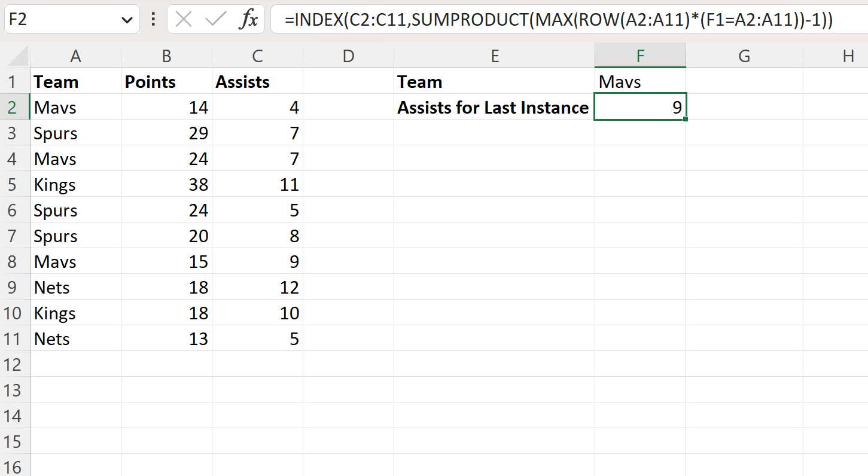Click the Select All triangle above row headers
868x476 pixels.
click(x=15, y=55)
